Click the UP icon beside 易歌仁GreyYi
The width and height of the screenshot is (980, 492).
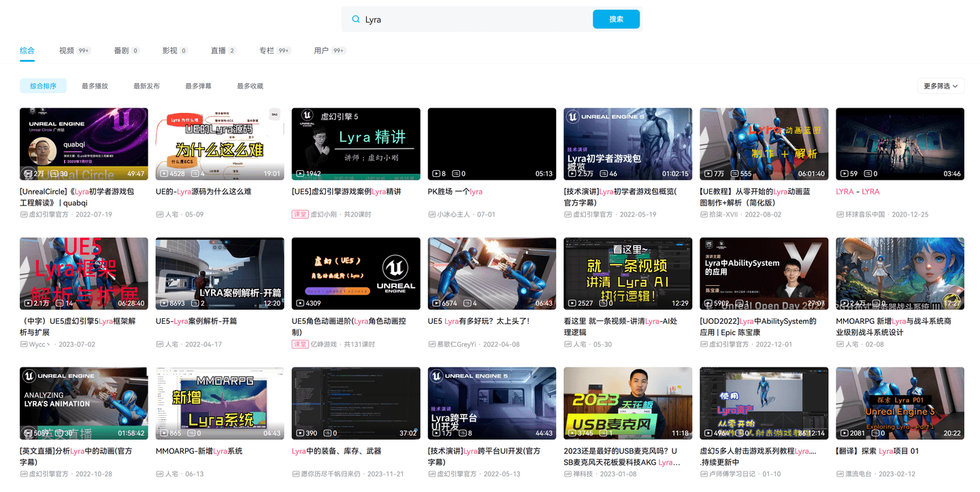[431, 344]
